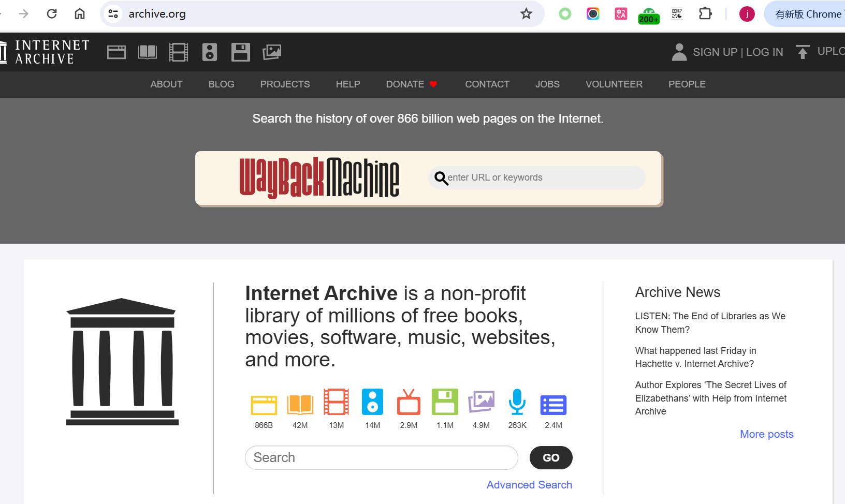Open the ABOUT menu item
The width and height of the screenshot is (845, 504).
point(166,84)
